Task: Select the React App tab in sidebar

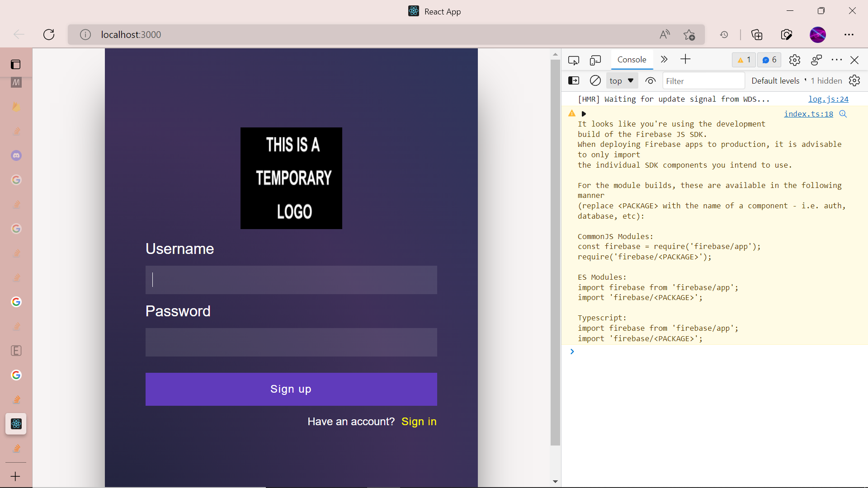Action: (x=16, y=424)
